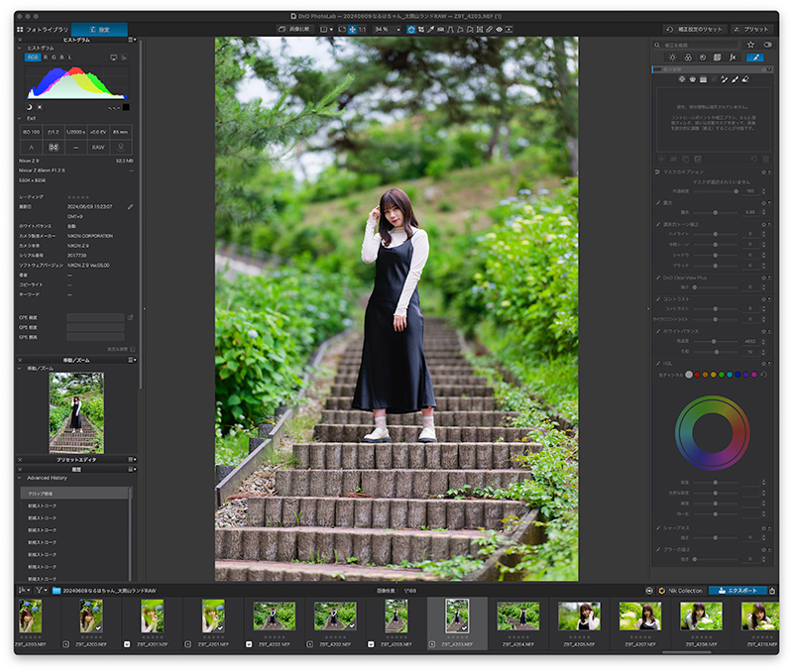Image resolution: width=793 pixels, height=672 pixels.
Task: Open the local adjustments brush palette tab
Action: (x=755, y=57)
